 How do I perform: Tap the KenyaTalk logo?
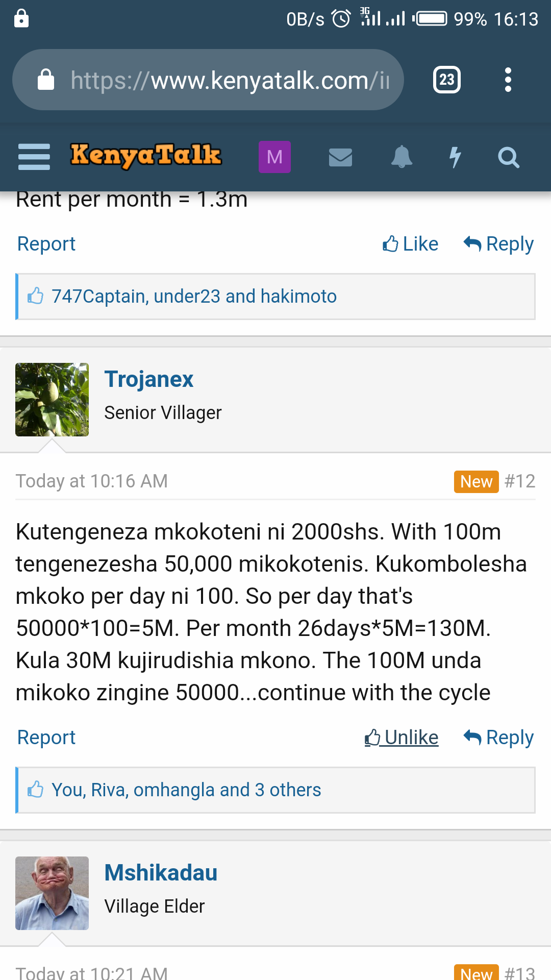click(146, 156)
